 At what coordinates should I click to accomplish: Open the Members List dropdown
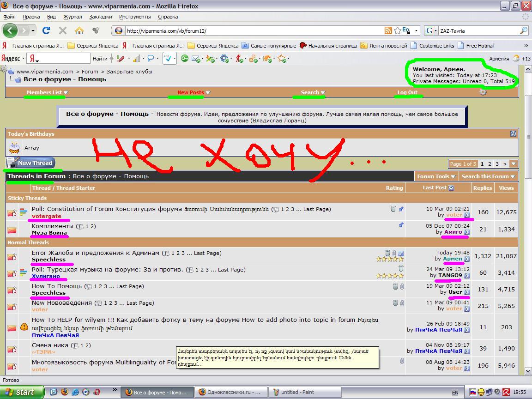tap(47, 92)
